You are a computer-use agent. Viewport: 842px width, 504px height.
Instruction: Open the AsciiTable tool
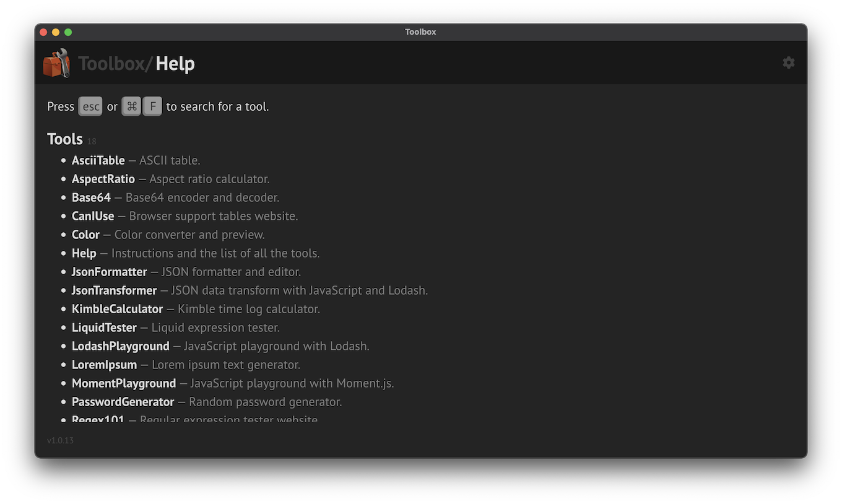click(98, 160)
